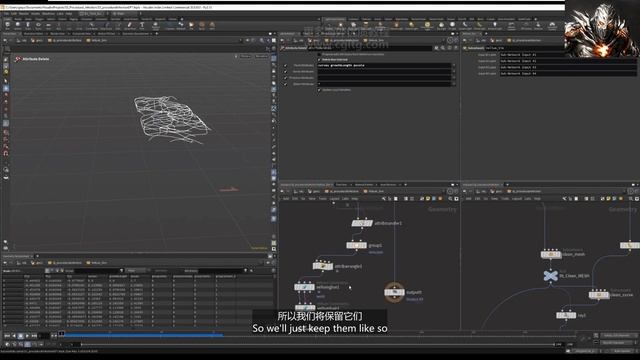Select the Font shelf tool

click(142, 26)
